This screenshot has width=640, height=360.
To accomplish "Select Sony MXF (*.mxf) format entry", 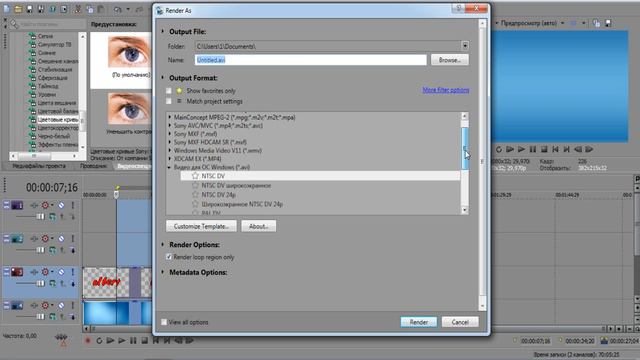I will [x=196, y=134].
